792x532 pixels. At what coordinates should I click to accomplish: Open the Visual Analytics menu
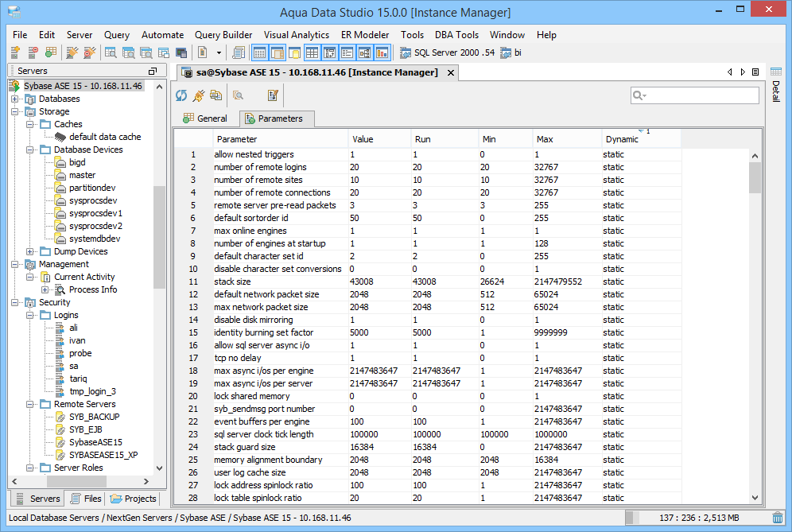click(297, 35)
